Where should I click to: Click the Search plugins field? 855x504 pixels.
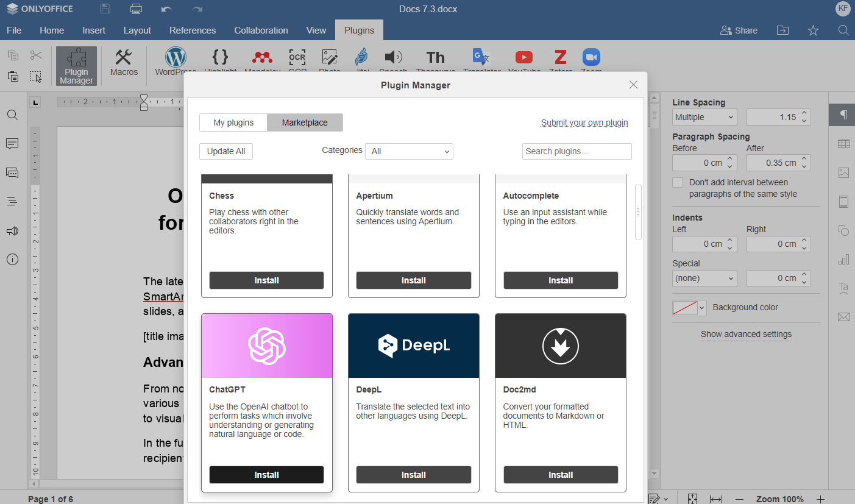[577, 151]
